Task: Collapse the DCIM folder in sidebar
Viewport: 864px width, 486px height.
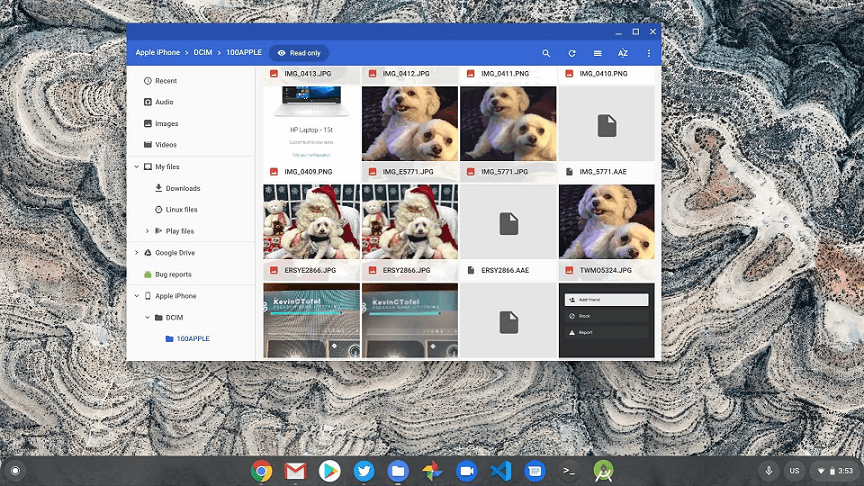Action: click(x=147, y=317)
